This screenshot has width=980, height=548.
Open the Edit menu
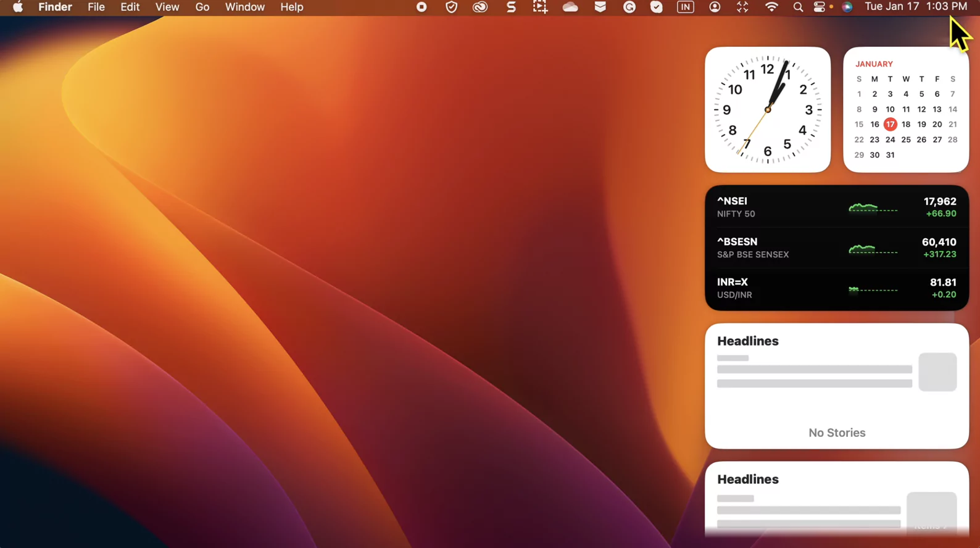pos(130,7)
